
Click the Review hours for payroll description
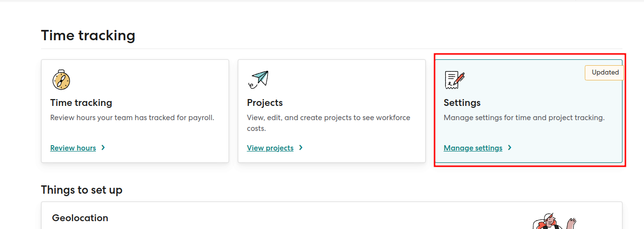tap(132, 118)
